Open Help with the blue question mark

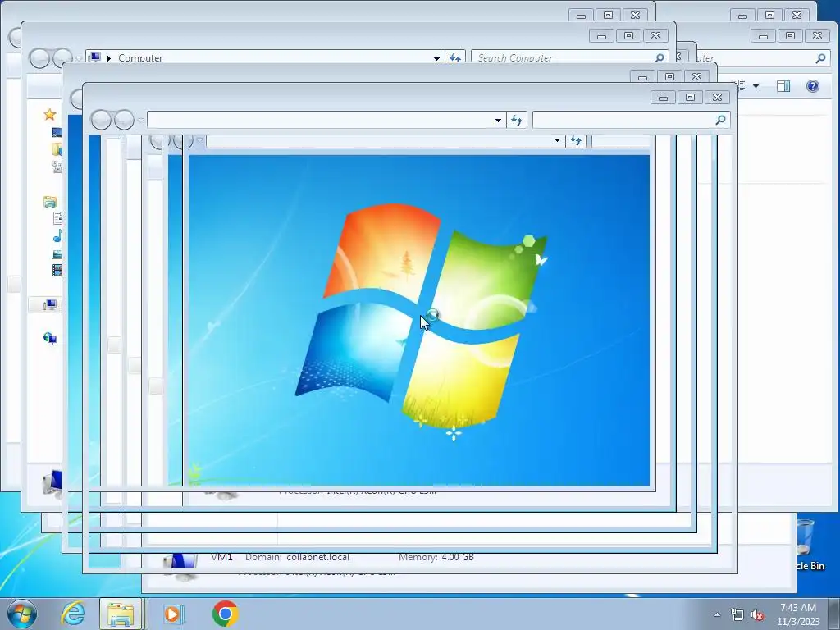(x=813, y=85)
